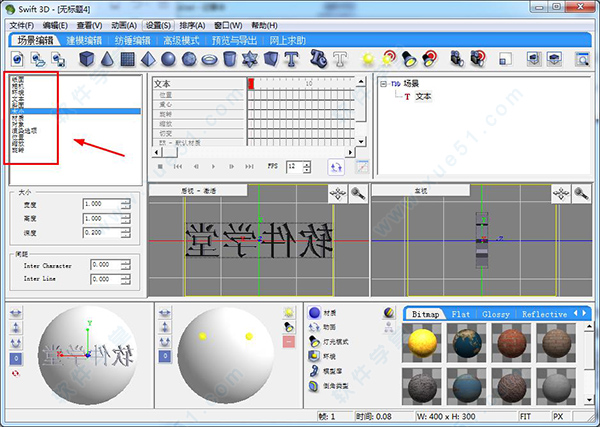
Task: Increase depth value using spinner
Action: (x=126, y=230)
